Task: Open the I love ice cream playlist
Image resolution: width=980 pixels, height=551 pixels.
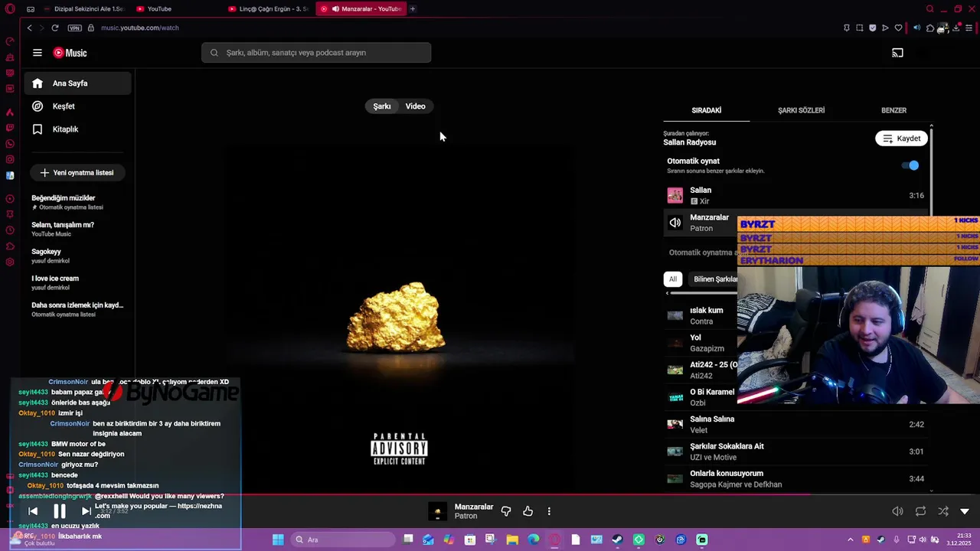Action: tap(77, 282)
